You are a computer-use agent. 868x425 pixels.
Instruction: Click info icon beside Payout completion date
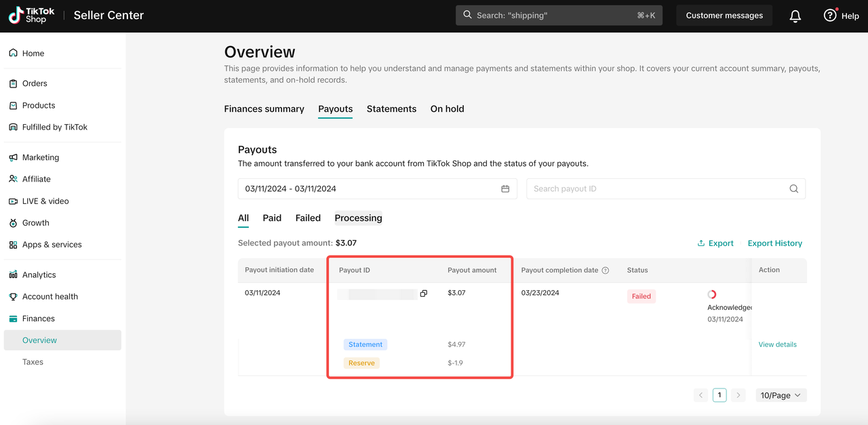coord(606,270)
